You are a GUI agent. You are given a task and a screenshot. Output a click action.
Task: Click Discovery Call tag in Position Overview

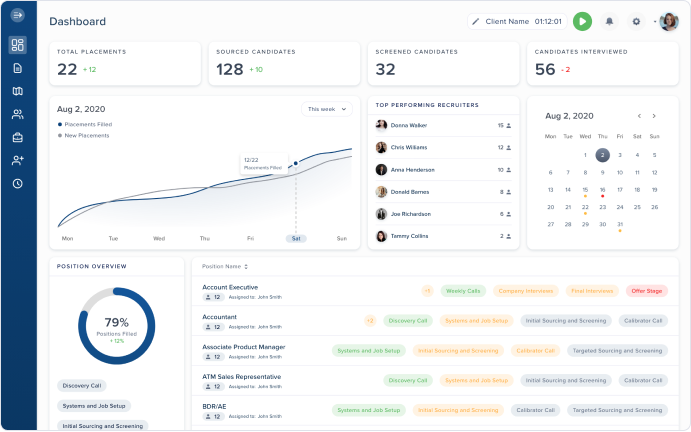click(82, 386)
